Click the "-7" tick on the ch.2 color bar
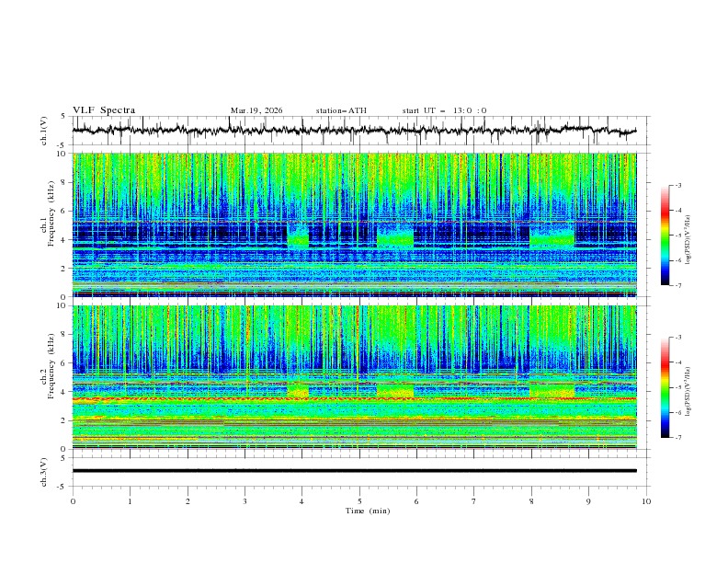The height and width of the screenshot is (563, 728). (x=677, y=438)
